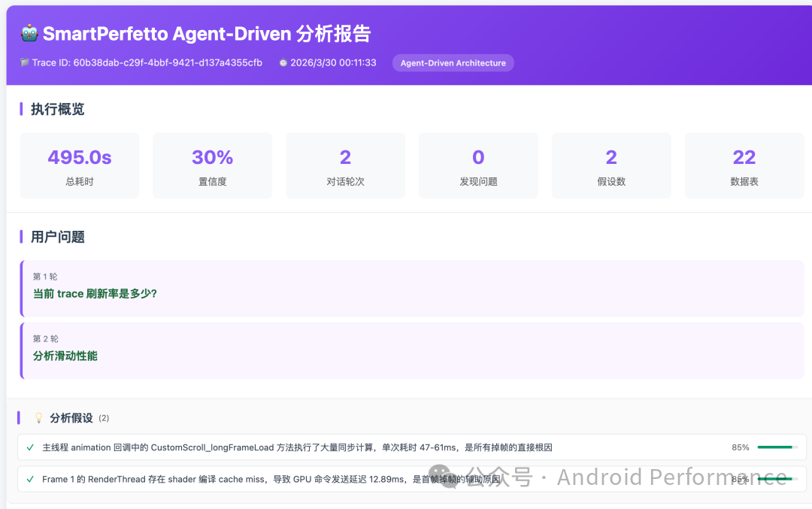Open the 30% 置信度 stat card

pos(212,165)
